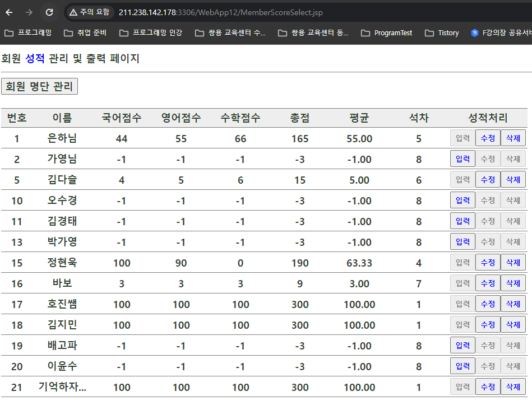
Task: Click the name 은하님 in the table
Action: tap(62, 138)
